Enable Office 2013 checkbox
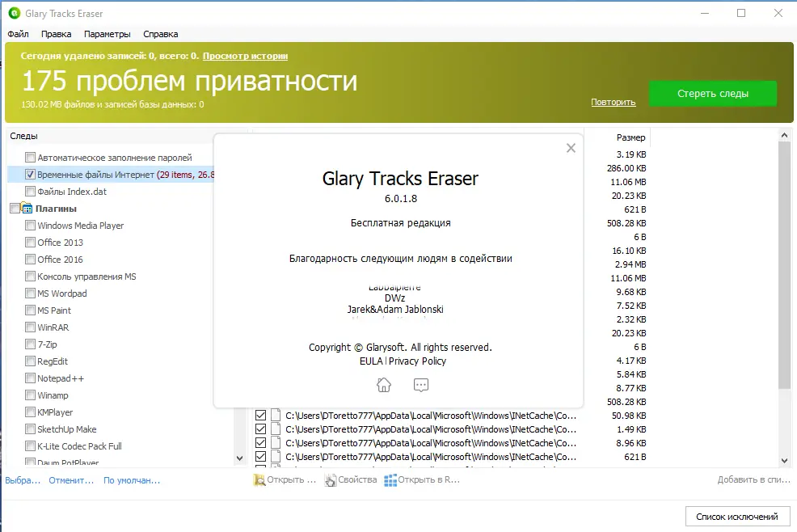Screen dimensions: 797x532 tap(30, 242)
